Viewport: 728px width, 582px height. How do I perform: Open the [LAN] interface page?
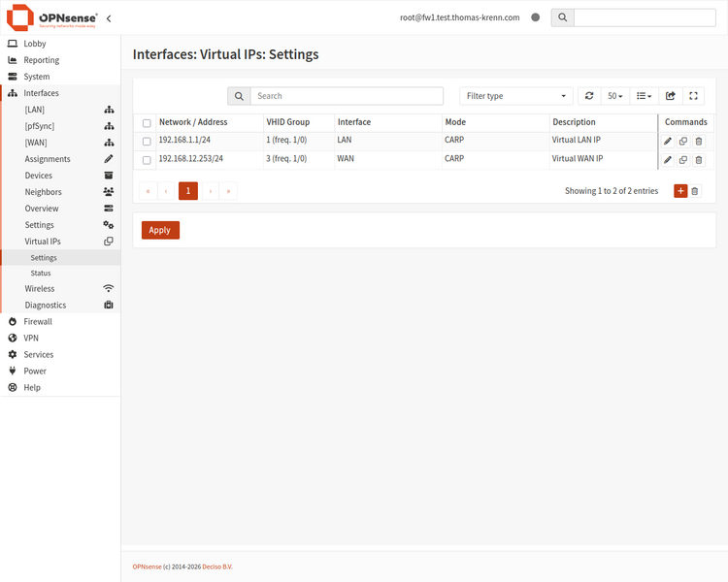[x=35, y=110]
